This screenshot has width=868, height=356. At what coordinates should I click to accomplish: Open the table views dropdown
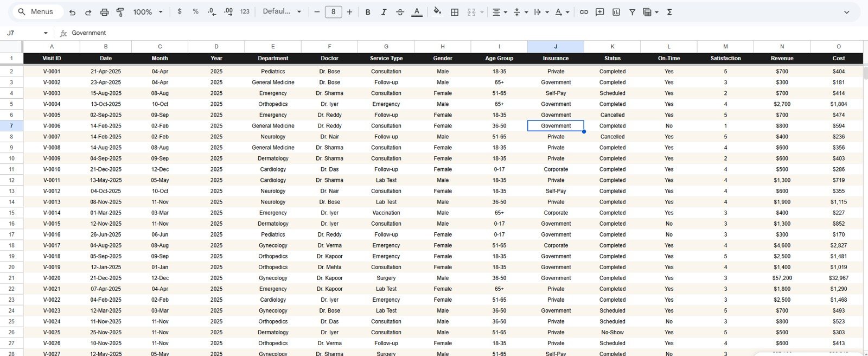[x=650, y=12]
